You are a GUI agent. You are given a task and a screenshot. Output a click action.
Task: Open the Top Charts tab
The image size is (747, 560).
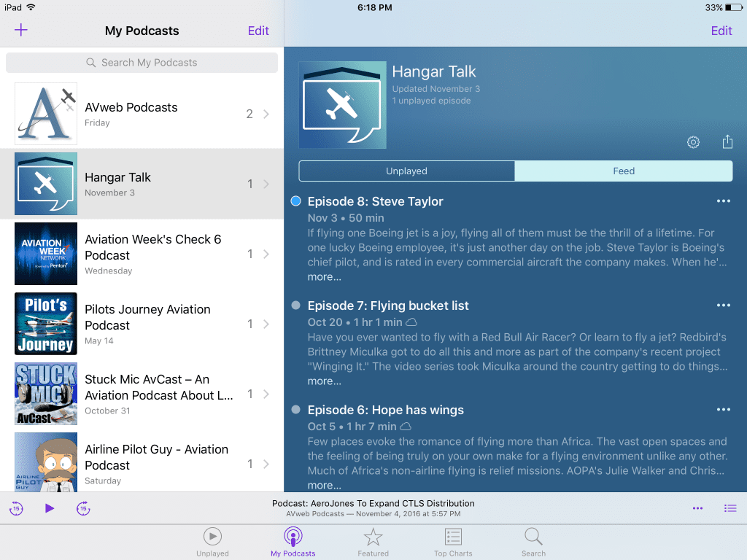tap(453, 542)
